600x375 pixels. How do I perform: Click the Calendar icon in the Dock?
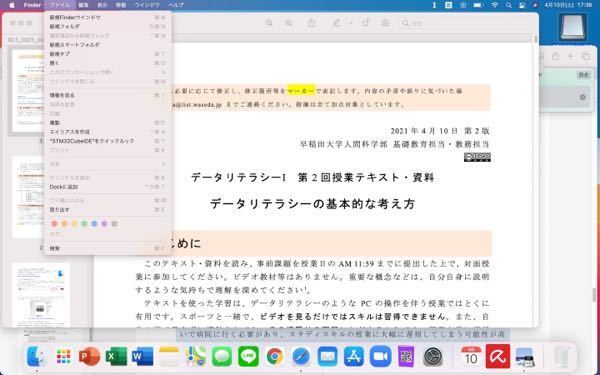pyautogui.click(x=471, y=356)
